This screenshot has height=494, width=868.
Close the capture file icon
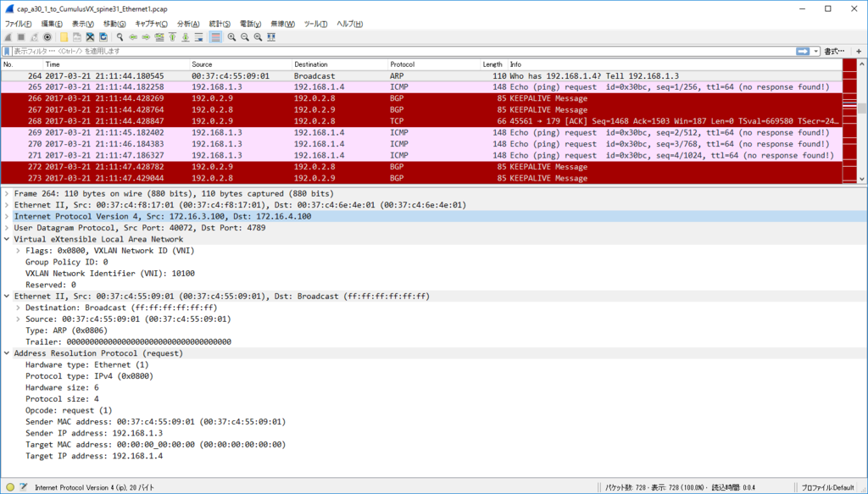tap(90, 37)
